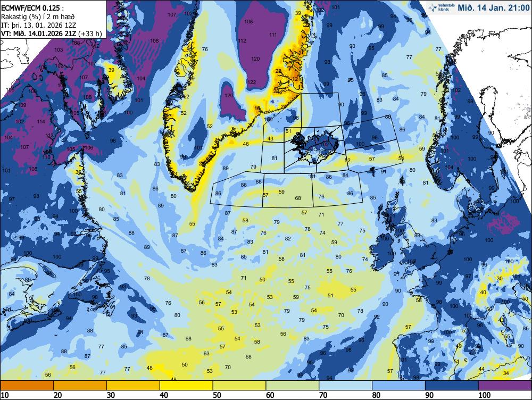The image size is (532, 400).
Task: Click the 36 value on the Labrador coast
Action: click(x=78, y=172)
